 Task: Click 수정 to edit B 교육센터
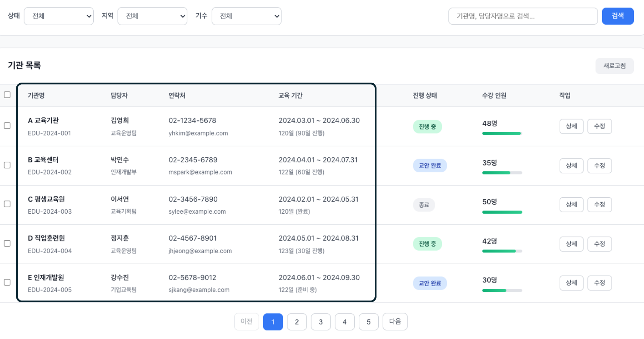tap(599, 165)
